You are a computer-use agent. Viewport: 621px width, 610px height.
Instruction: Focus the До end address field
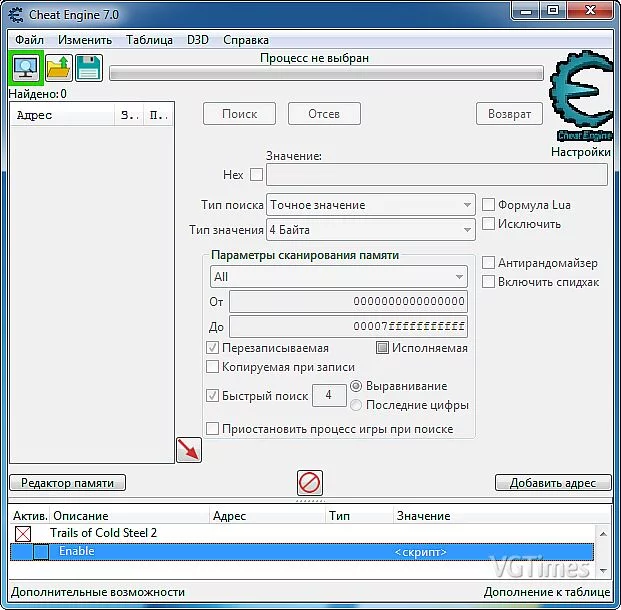pyautogui.click(x=349, y=326)
